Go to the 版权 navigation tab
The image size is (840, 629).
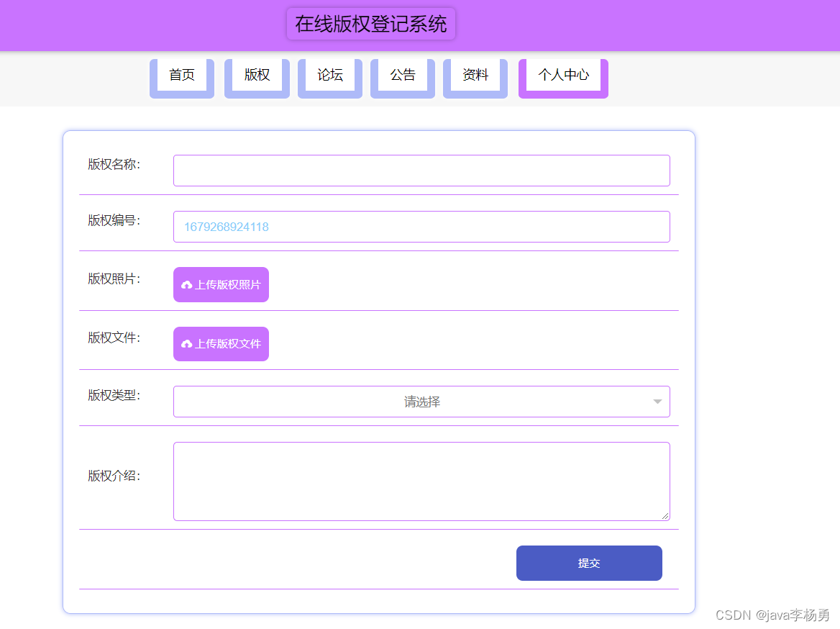[257, 78]
